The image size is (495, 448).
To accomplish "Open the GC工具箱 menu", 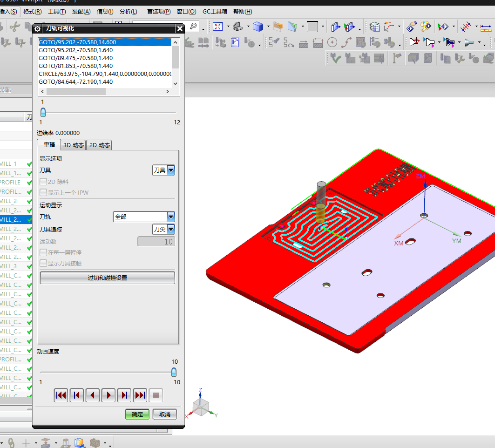I will (215, 12).
